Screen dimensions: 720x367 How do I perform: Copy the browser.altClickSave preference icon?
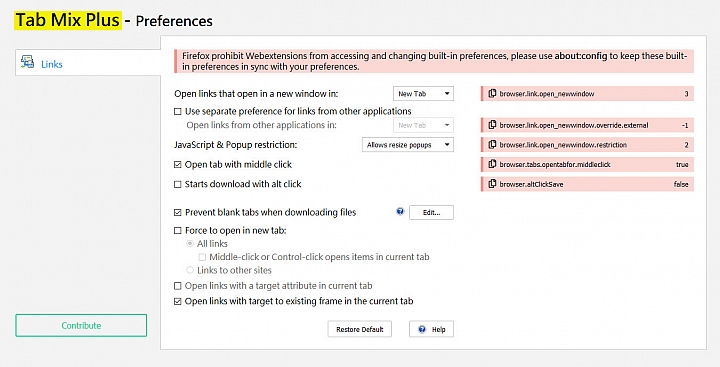pos(492,184)
